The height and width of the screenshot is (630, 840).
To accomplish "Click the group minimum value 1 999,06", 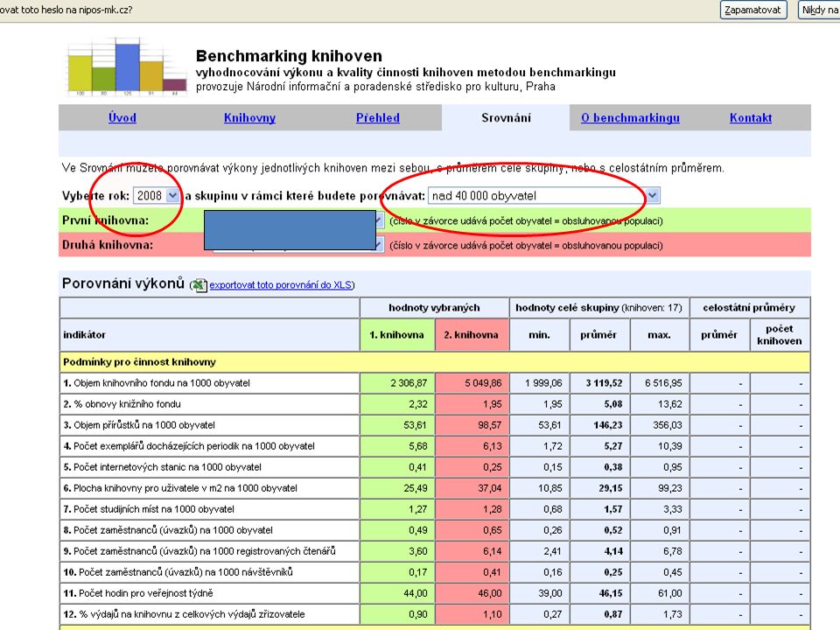I will (543, 383).
